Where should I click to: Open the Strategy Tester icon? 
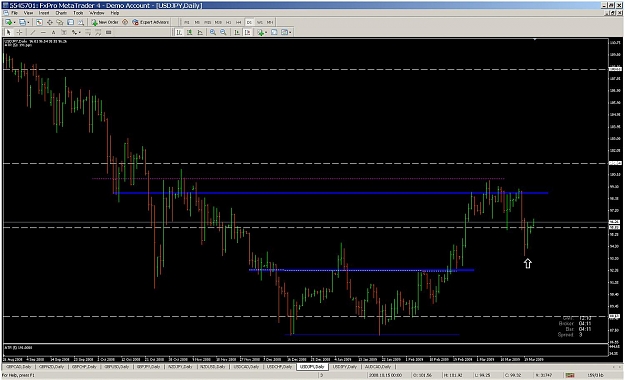pos(81,22)
